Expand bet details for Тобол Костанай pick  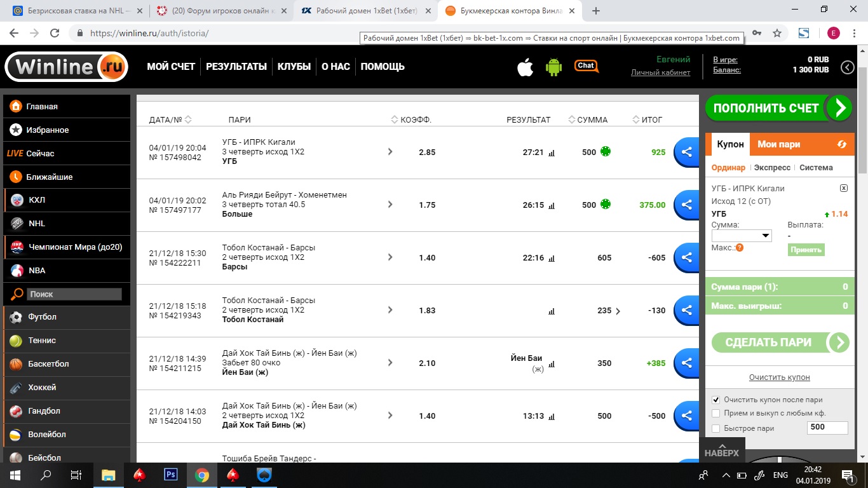coord(390,310)
